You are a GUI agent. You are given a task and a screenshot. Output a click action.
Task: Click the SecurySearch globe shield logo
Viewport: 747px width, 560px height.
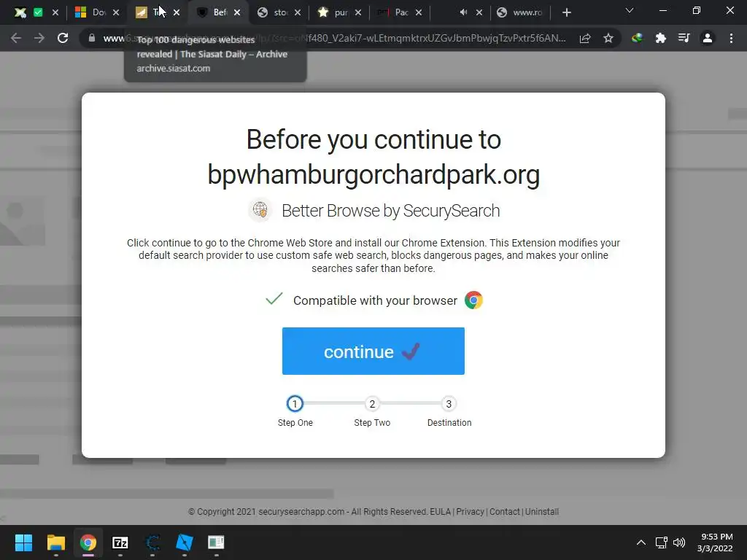pos(260,209)
